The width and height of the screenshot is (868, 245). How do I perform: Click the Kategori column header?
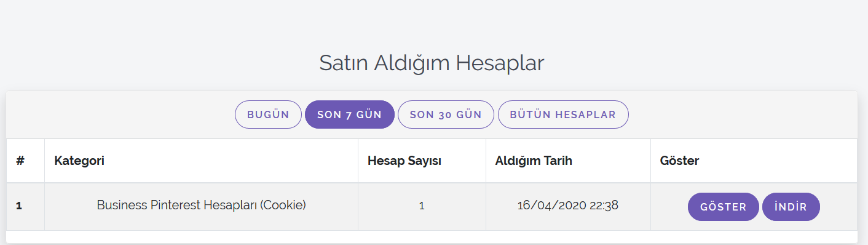tap(79, 161)
